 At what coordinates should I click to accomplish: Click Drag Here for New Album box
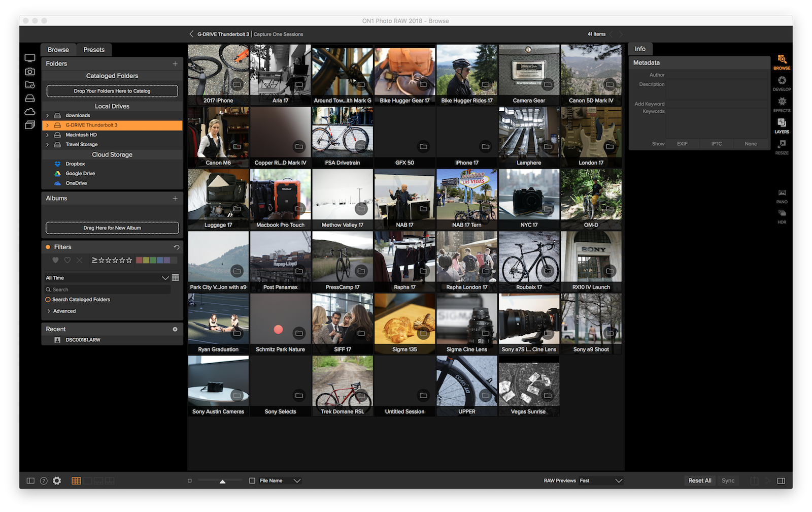[x=112, y=228]
